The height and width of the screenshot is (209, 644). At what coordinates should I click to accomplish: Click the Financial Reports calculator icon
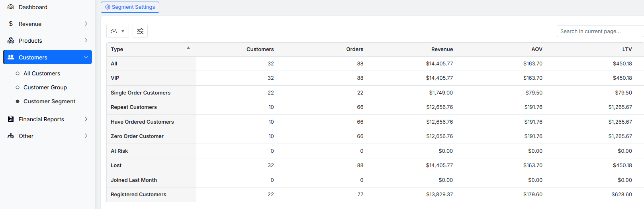pyautogui.click(x=11, y=119)
